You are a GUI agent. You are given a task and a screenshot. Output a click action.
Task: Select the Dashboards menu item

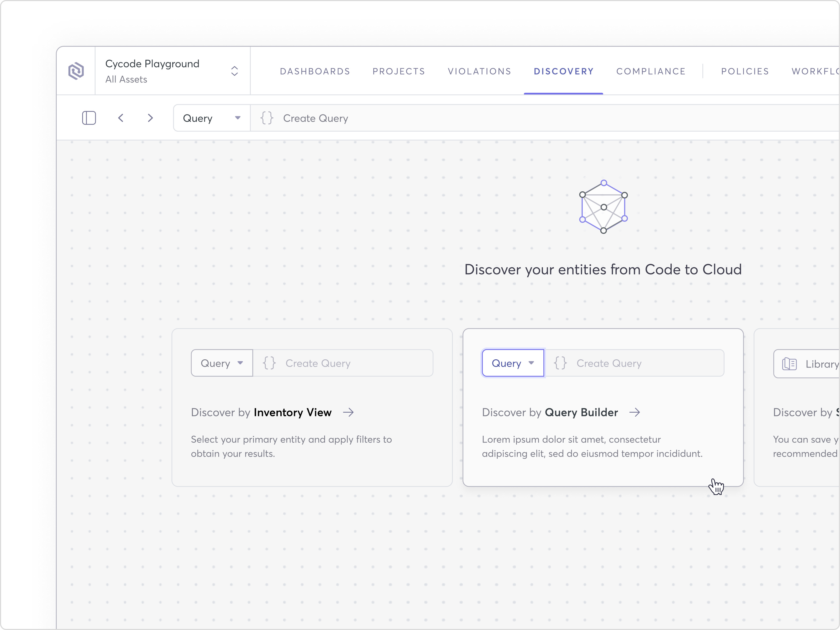click(x=315, y=71)
